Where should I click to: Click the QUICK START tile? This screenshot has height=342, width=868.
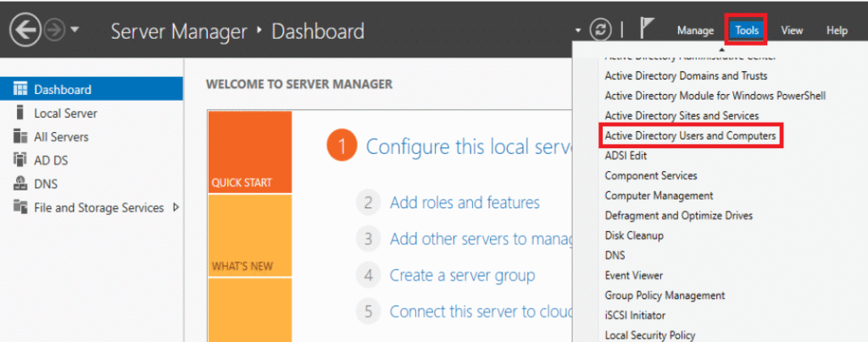point(250,152)
